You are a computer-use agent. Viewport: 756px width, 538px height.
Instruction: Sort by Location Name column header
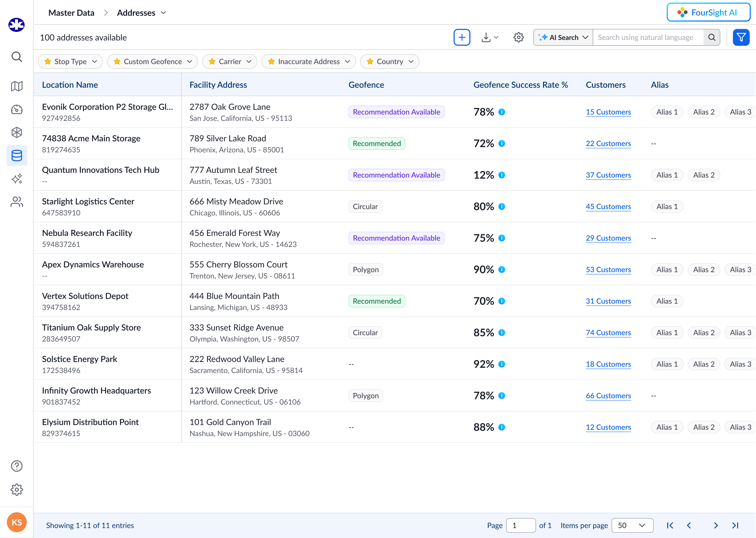tap(70, 85)
